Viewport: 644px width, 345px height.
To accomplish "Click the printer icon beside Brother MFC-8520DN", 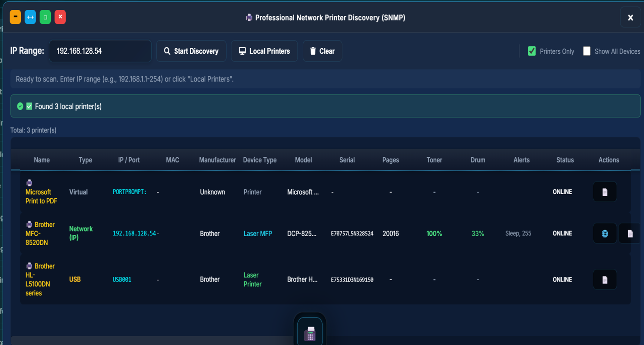I will pos(30,224).
